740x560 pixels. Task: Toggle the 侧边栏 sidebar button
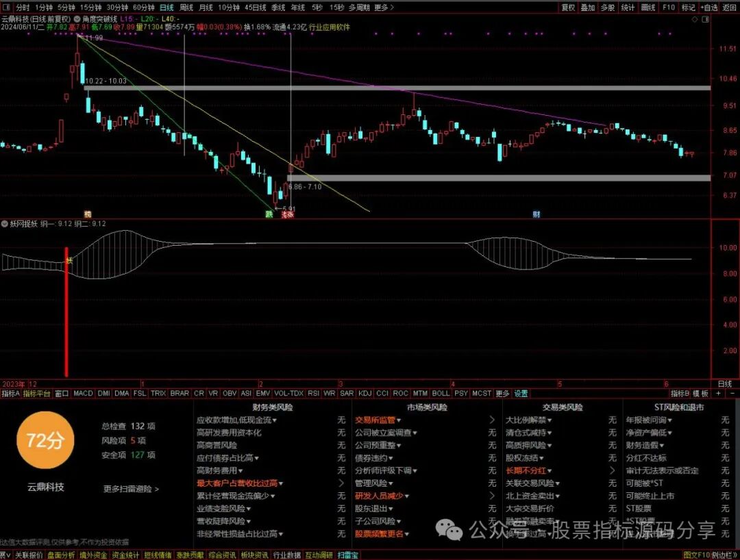click(x=724, y=555)
